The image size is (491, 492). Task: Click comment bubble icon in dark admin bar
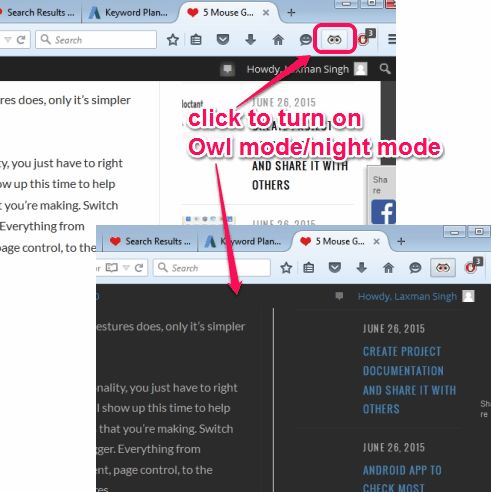pyautogui.click(x=339, y=296)
